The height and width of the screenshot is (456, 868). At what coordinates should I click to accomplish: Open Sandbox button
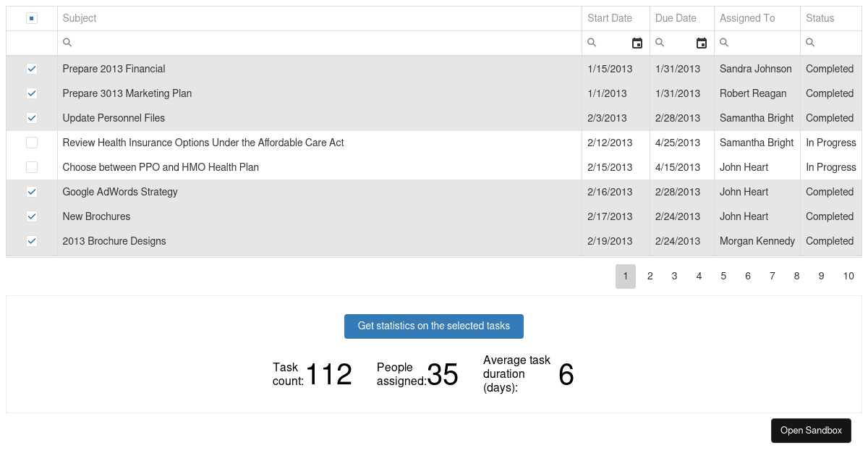click(811, 431)
